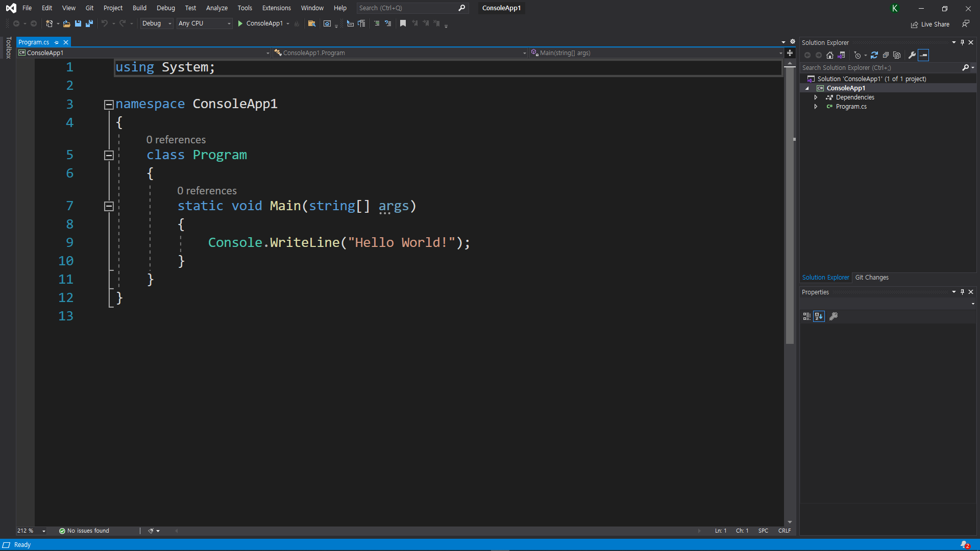Toggle Preview Selected Items button
The height and width of the screenshot is (551, 980).
(923, 55)
